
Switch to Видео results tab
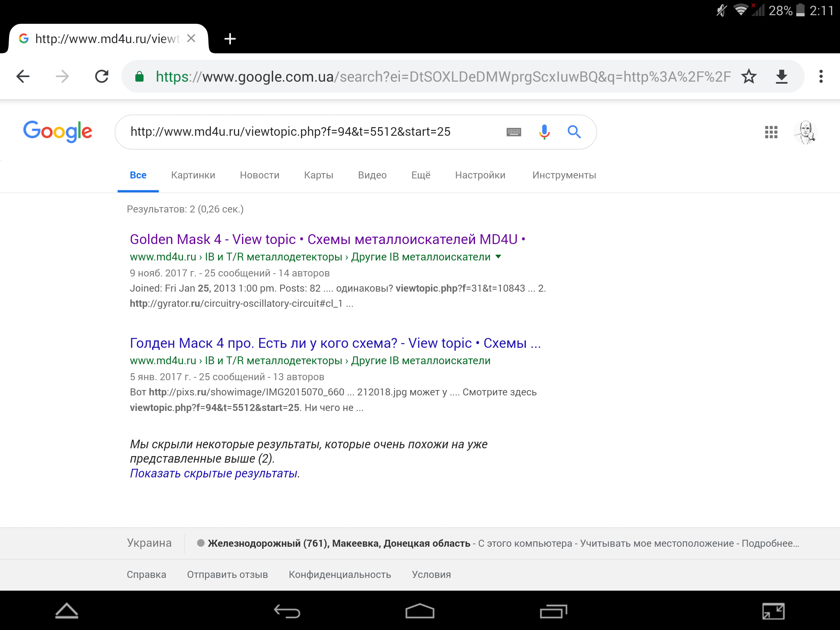(372, 175)
